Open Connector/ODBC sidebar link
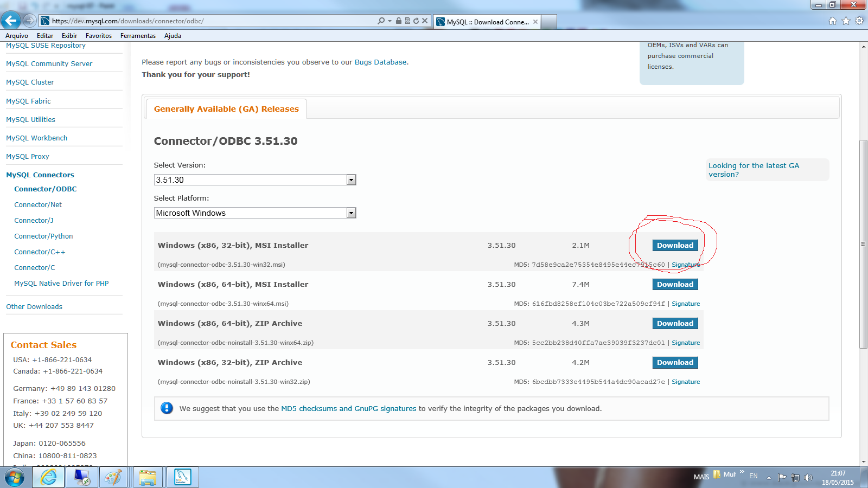 [46, 189]
